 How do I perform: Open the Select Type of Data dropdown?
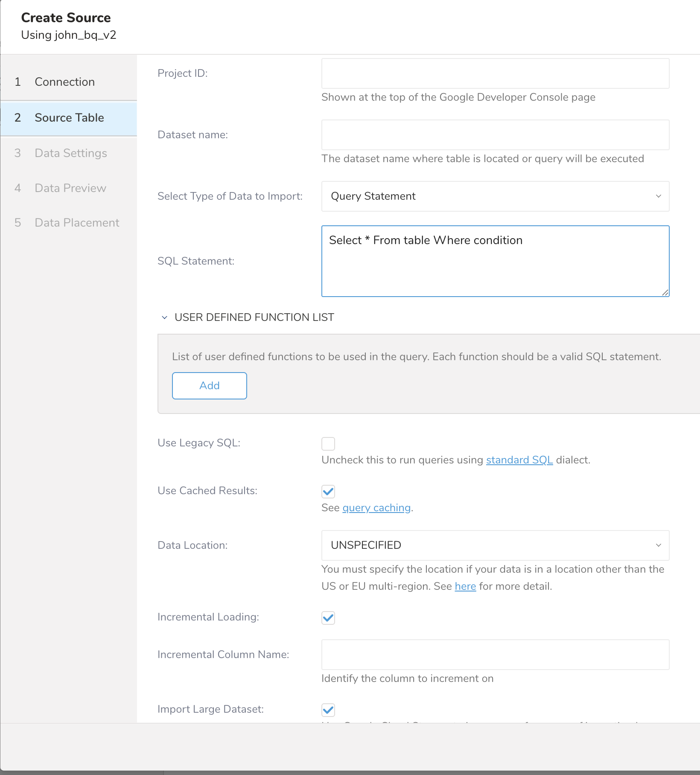click(x=495, y=196)
